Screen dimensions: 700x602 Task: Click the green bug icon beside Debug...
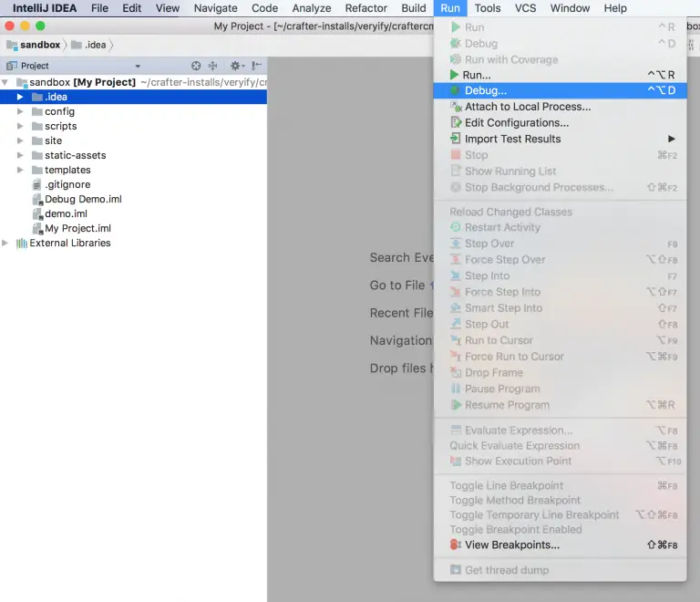[x=456, y=90]
